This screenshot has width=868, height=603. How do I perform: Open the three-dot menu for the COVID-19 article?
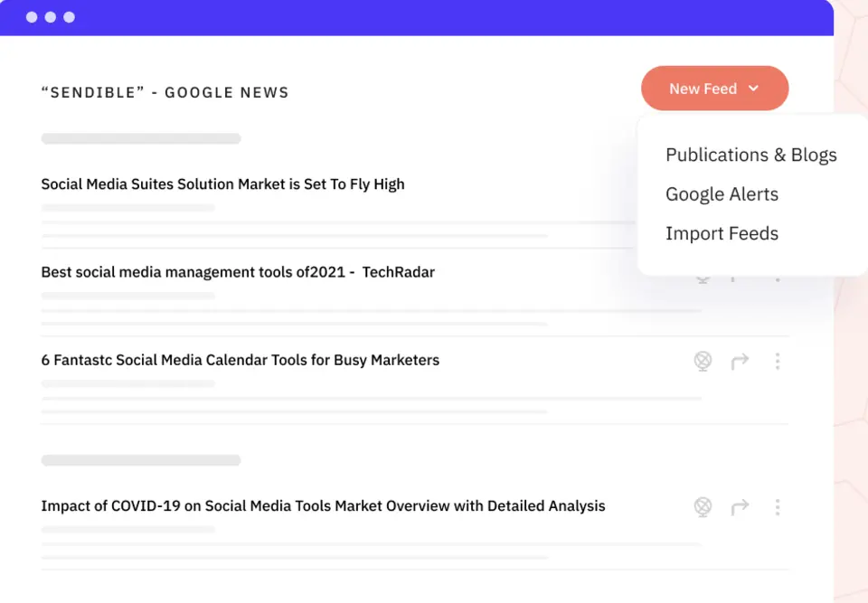tap(778, 507)
